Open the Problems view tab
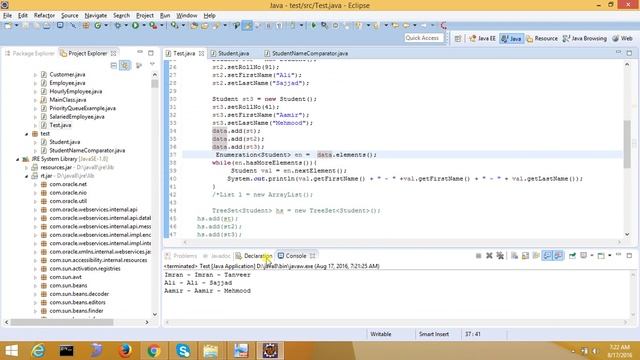Viewport: 640px width, 360px height. click(181, 256)
